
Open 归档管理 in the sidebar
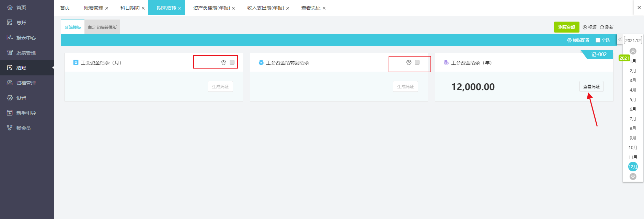(x=26, y=83)
